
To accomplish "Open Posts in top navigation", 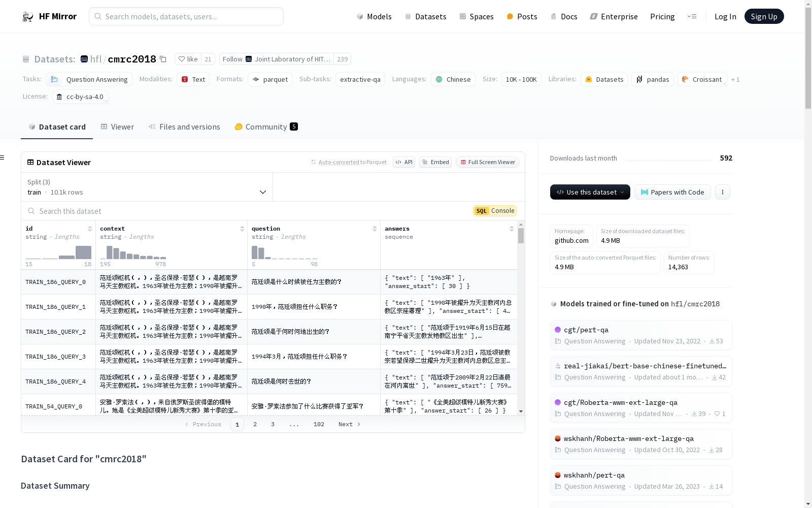I will [x=522, y=16].
